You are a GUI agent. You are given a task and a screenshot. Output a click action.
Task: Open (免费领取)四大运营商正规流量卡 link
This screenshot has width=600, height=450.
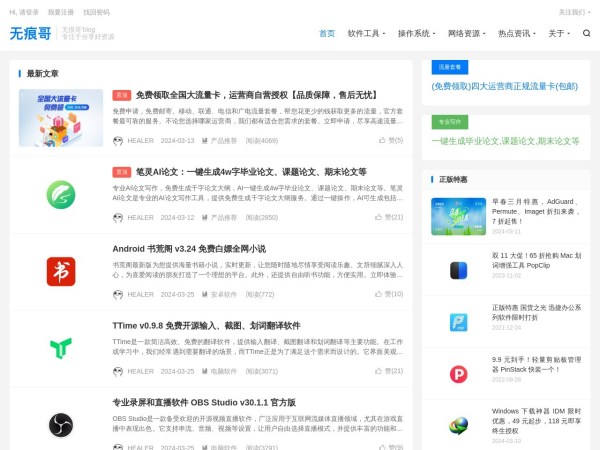click(505, 86)
